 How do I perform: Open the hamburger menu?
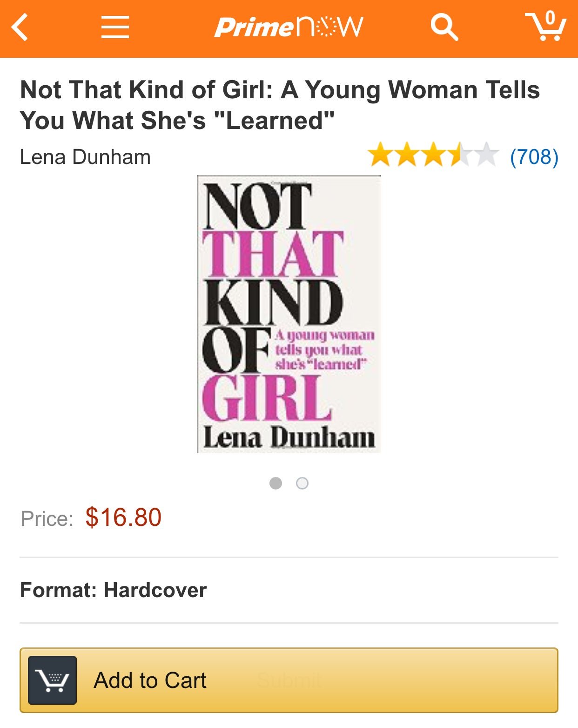tap(115, 27)
